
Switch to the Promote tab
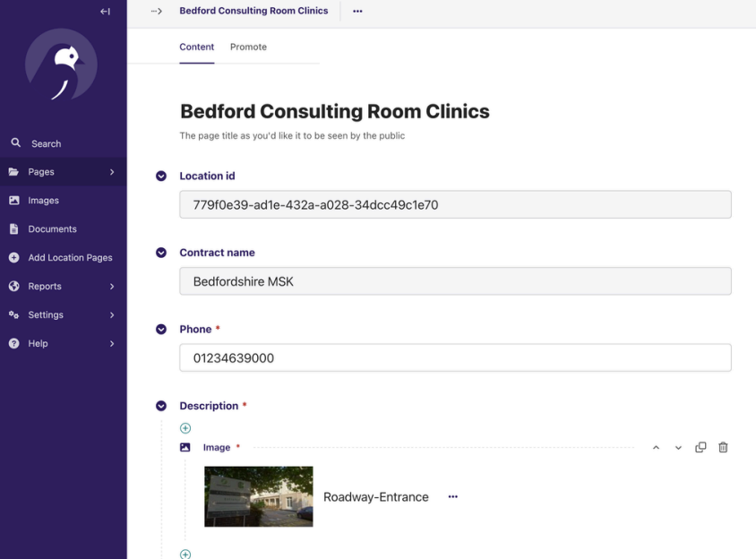pos(248,47)
